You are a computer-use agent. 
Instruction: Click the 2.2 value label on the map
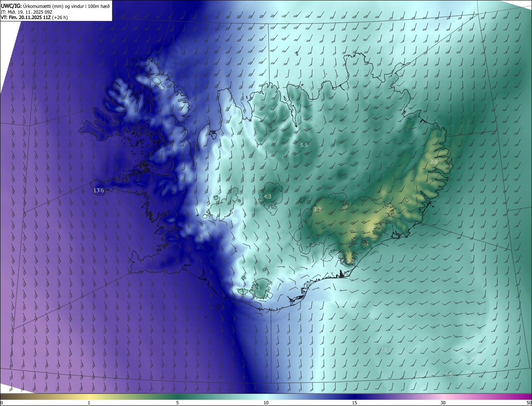coord(351,262)
